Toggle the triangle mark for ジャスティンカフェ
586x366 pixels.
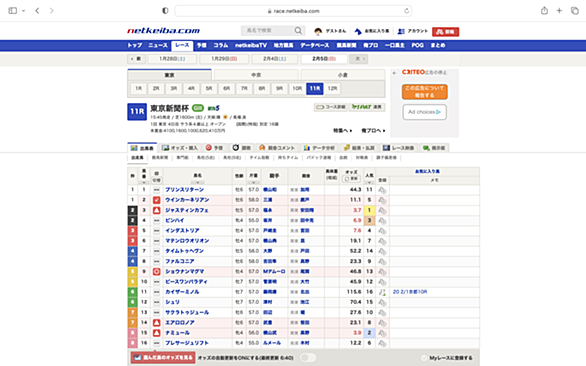[x=157, y=210]
